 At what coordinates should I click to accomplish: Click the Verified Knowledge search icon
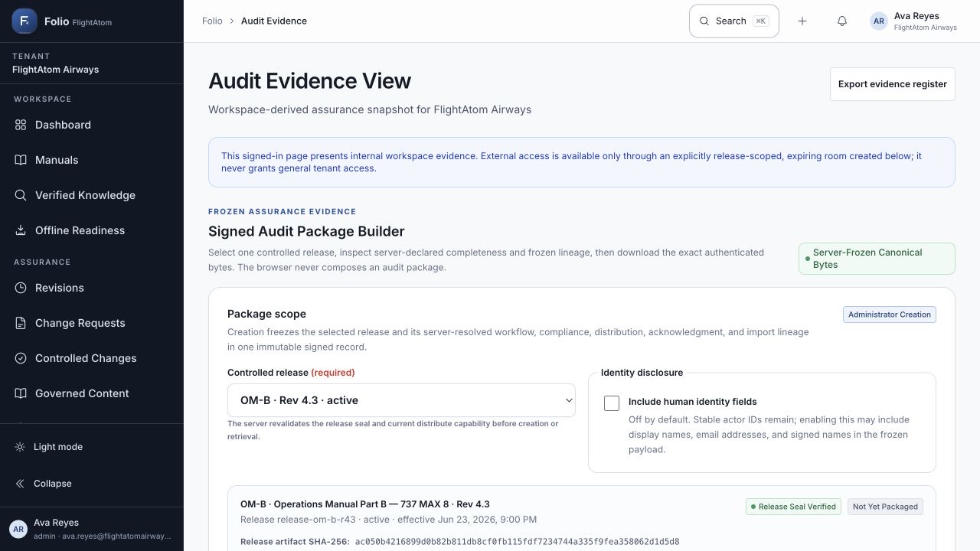[21, 195]
